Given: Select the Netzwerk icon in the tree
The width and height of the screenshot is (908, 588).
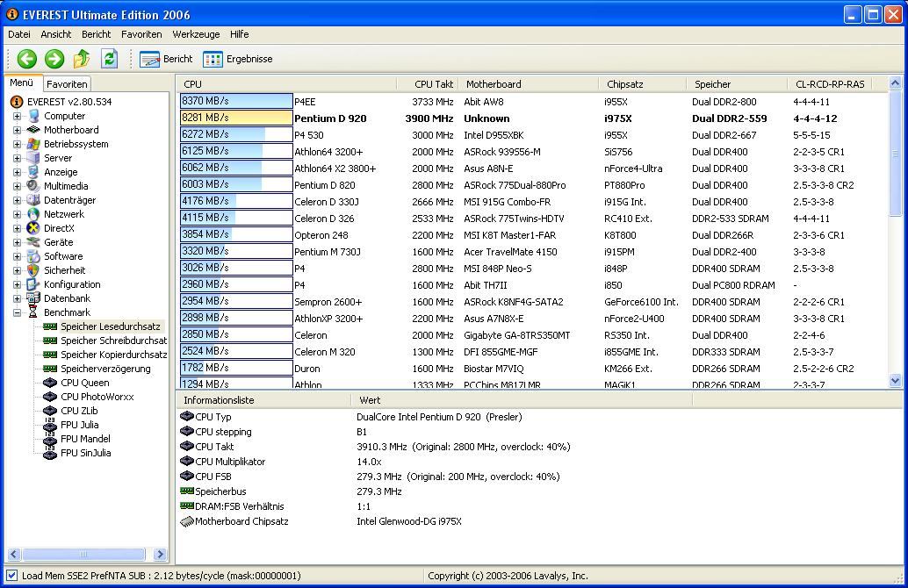Looking at the screenshot, I should coord(33,214).
